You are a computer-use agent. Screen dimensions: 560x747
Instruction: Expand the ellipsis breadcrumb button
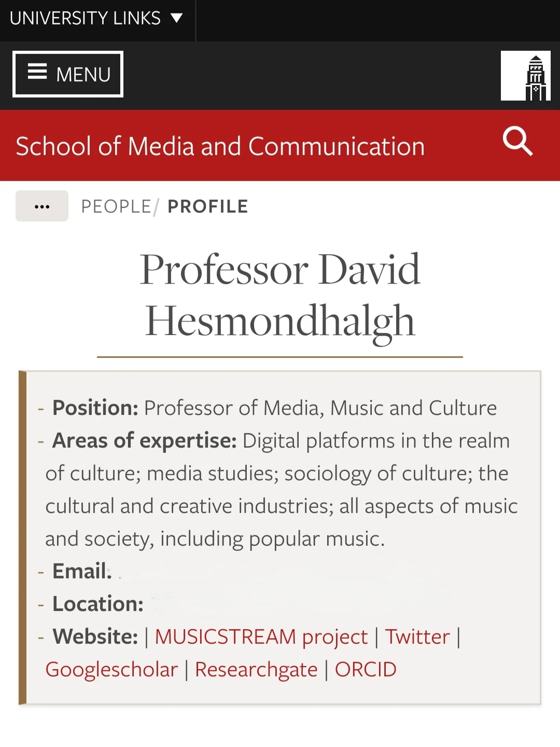tap(42, 206)
